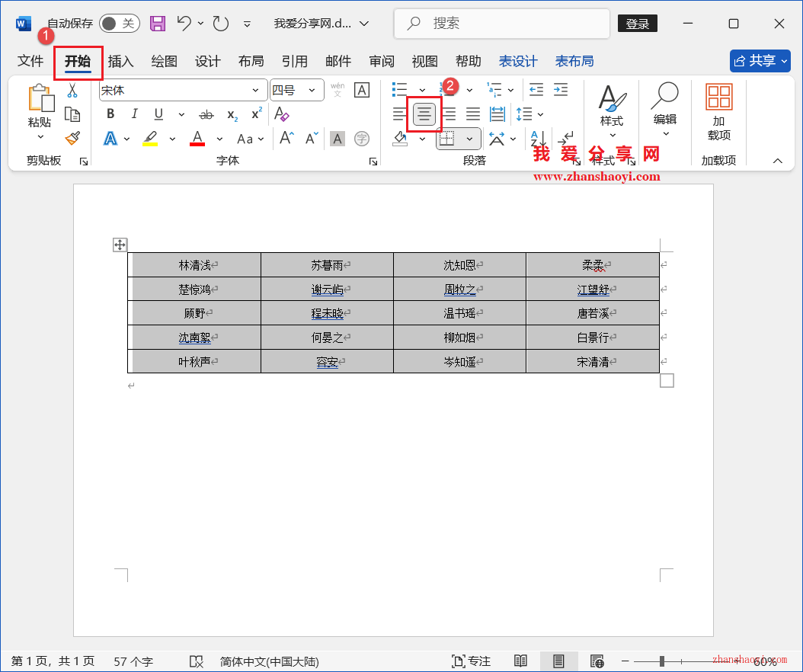Image resolution: width=803 pixels, height=672 pixels.
Task: Open the font size dropdown
Action: pos(312,91)
